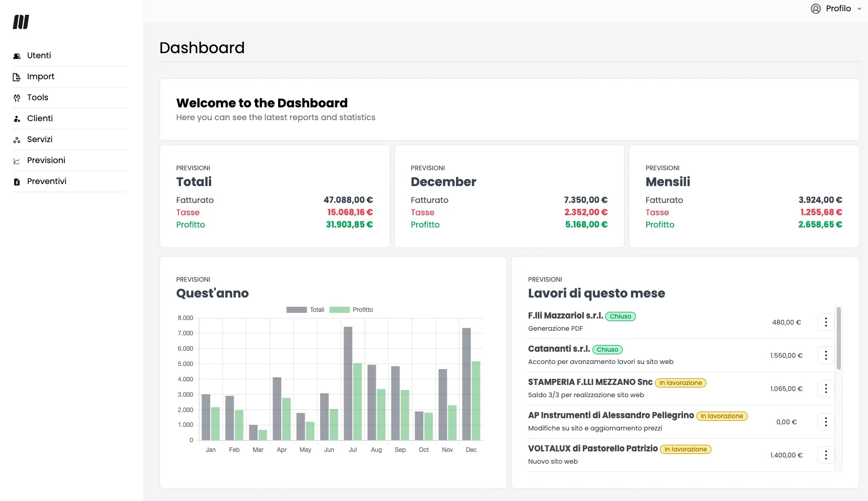Click the 480,00 € amount for Mazzariol
The width and height of the screenshot is (868, 501).
[x=787, y=323]
